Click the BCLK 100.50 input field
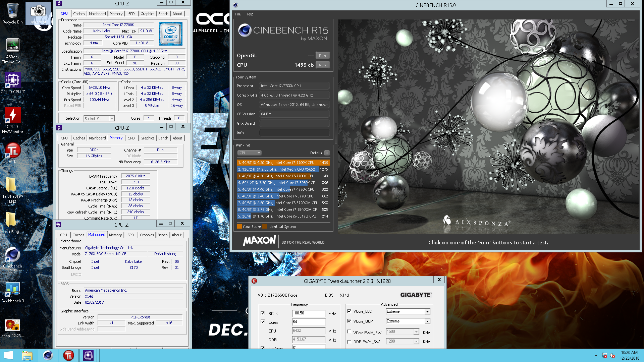This screenshot has width=644, height=362. (x=309, y=313)
